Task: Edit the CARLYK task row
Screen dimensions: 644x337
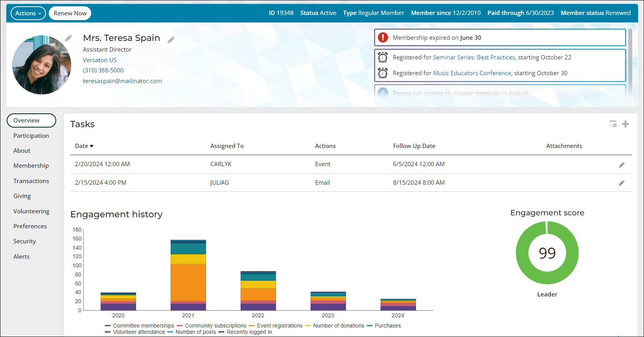Action: coord(622,165)
